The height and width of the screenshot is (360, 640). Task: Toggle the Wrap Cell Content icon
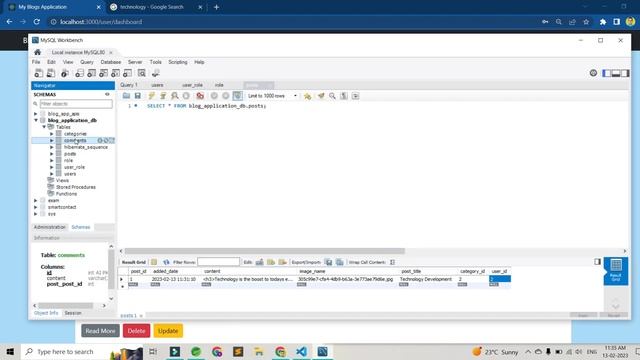pos(392,262)
